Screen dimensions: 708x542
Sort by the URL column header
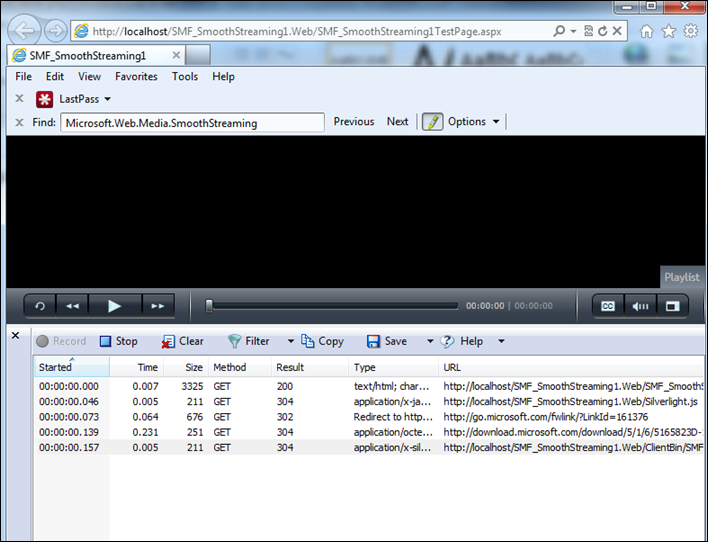pos(571,367)
